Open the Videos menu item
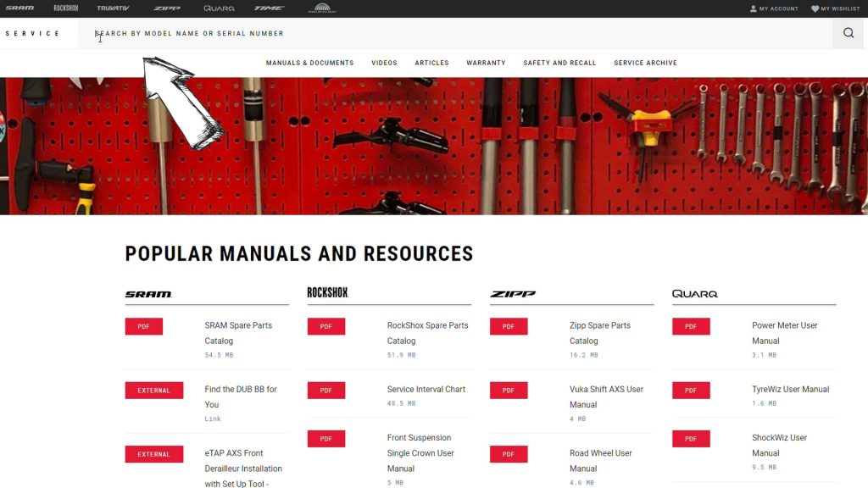This screenshot has width=868, height=488. [384, 63]
